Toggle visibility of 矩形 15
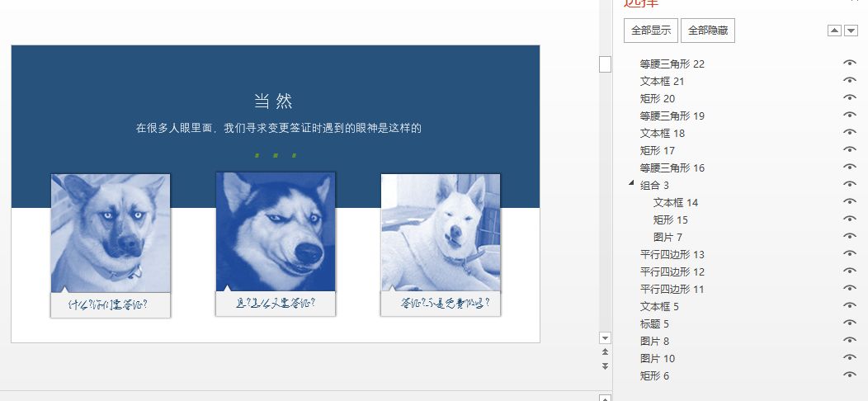The width and height of the screenshot is (868, 401). (849, 219)
